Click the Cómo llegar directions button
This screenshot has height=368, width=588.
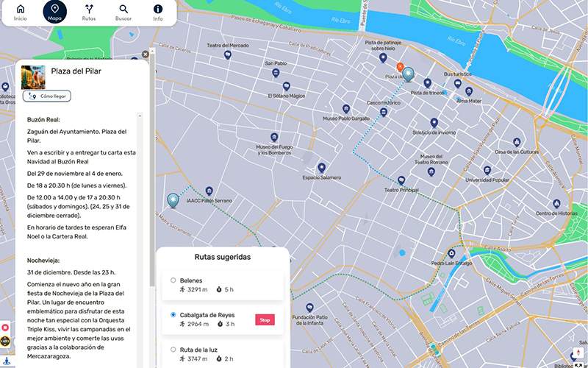tap(46, 96)
